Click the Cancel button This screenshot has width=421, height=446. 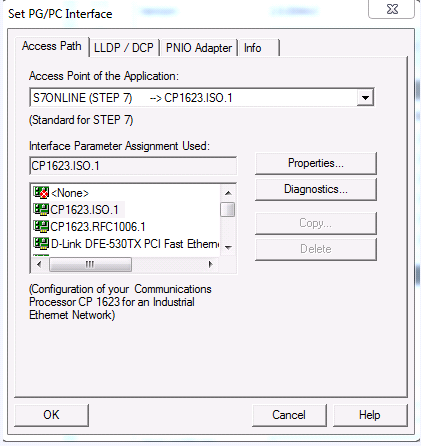pos(289,415)
